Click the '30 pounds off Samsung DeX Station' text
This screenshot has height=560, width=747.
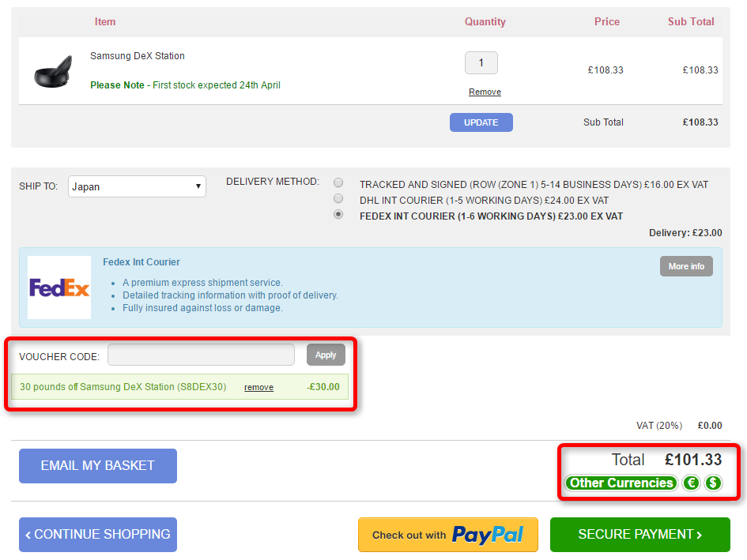click(123, 387)
